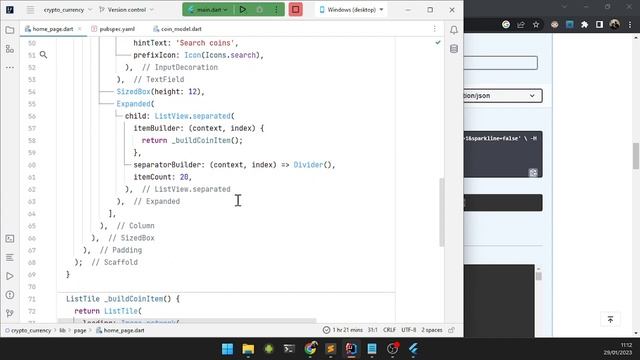Viewport: 640px width, 360px height.
Task: Open more run actions vertical dots
Action: (x=276, y=9)
